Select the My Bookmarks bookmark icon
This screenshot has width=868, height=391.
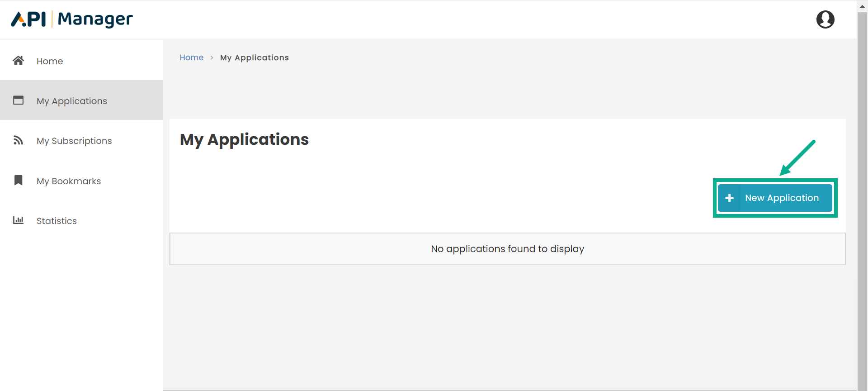point(18,180)
